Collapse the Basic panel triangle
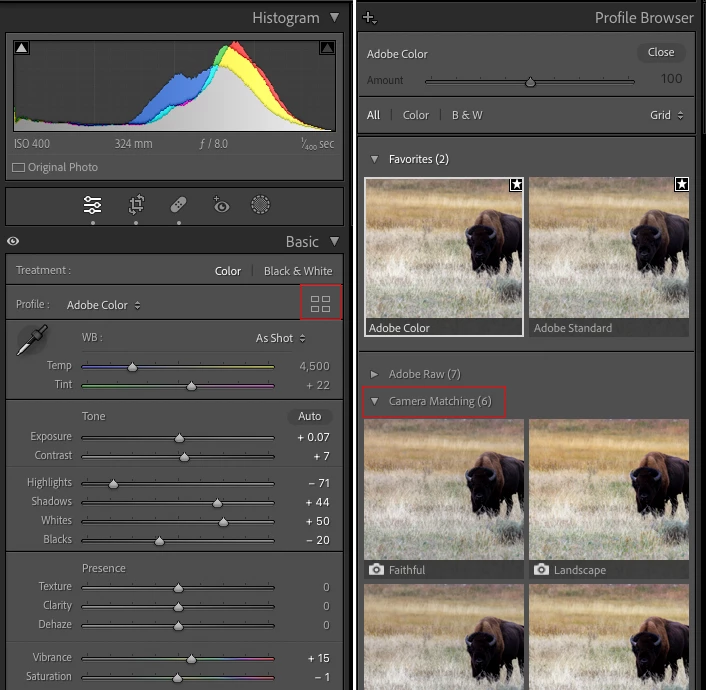The width and height of the screenshot is (706, 690). 334,241
